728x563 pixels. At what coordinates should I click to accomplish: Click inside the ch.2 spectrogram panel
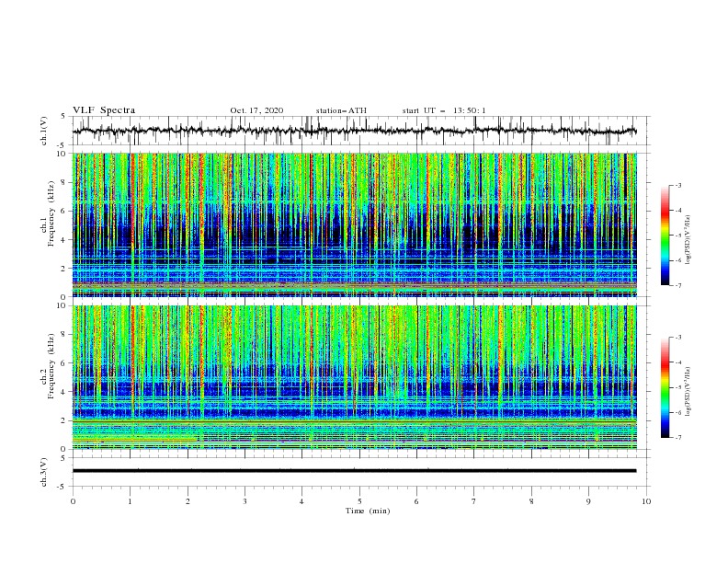[355, 377]
